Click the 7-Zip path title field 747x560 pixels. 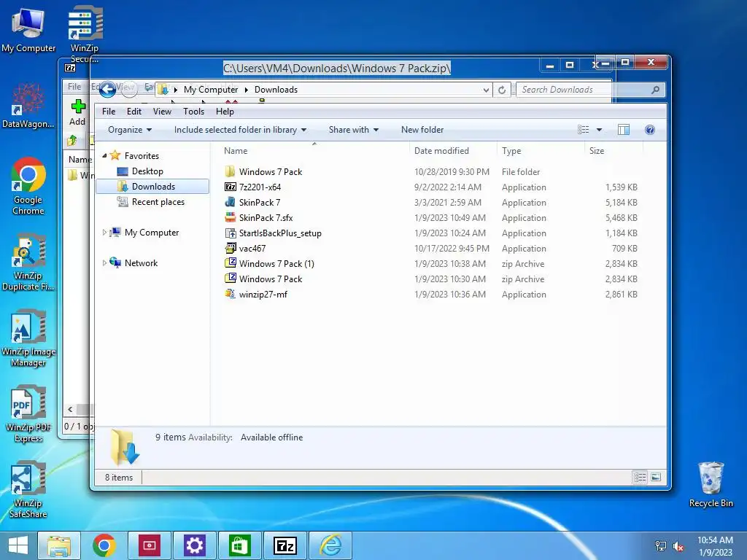[x=337, y=68]
